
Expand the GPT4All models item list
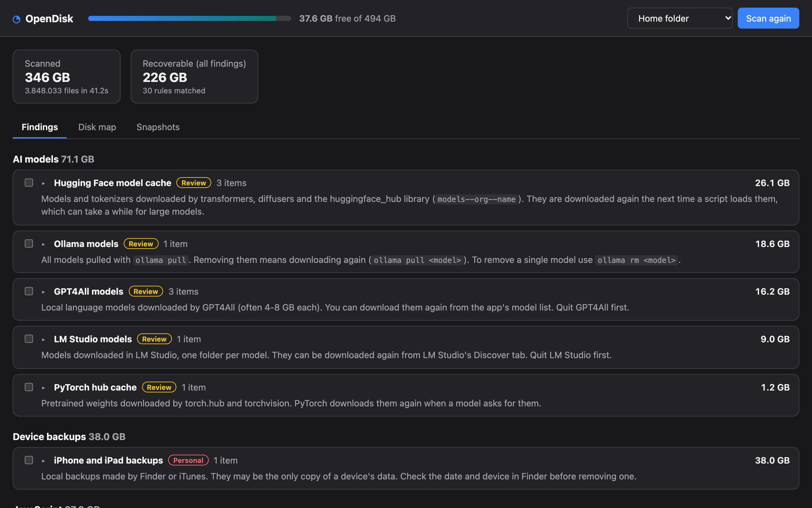[43, 292]
